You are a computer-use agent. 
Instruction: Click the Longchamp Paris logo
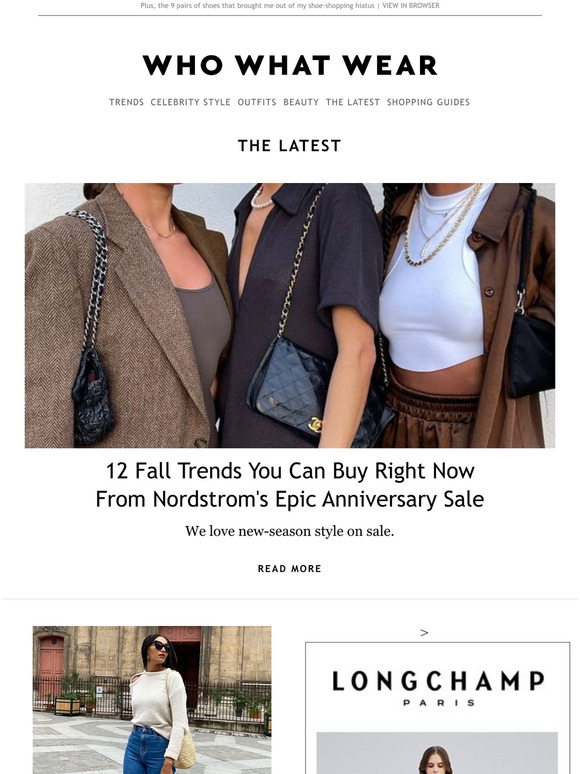438,688
